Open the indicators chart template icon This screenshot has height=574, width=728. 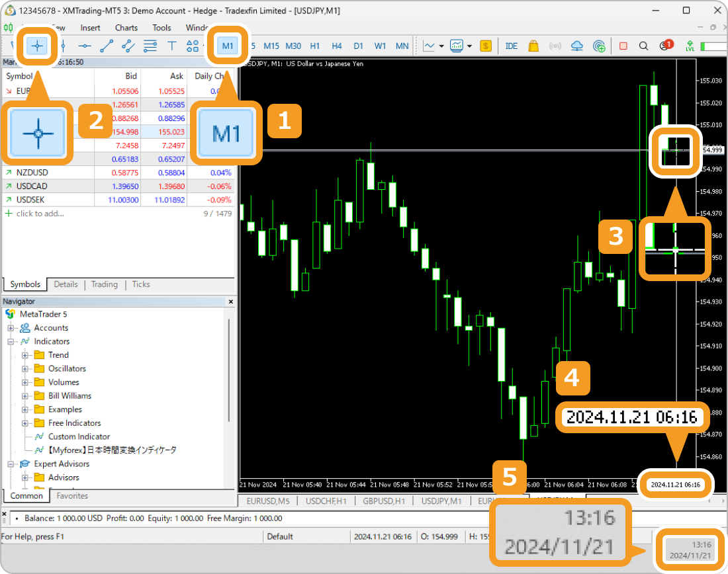[x=457, y=46]
